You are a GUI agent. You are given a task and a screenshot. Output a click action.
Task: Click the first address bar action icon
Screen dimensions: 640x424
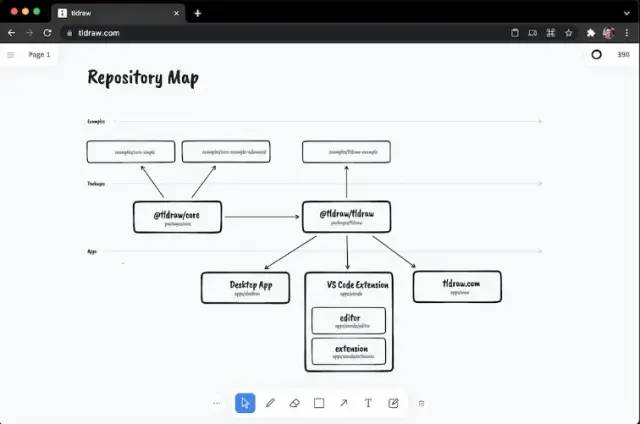pyautogui.click(x=515, y=33)
